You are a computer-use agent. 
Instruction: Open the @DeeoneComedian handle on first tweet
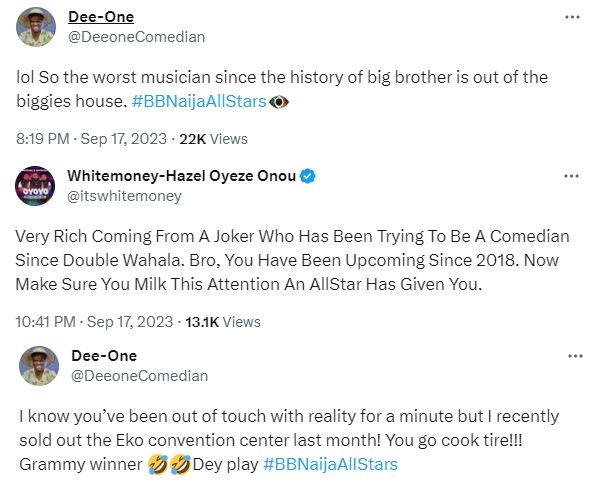[x=136, y=37]
